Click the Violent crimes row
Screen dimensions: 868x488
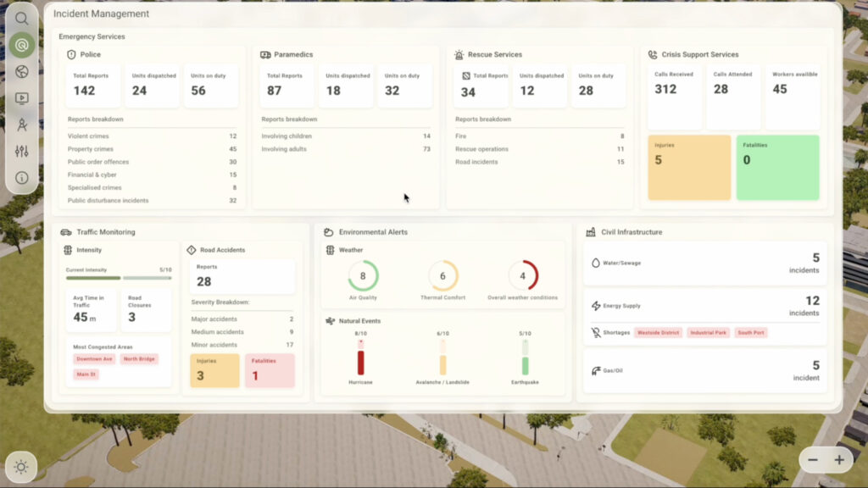coord(152,136)
